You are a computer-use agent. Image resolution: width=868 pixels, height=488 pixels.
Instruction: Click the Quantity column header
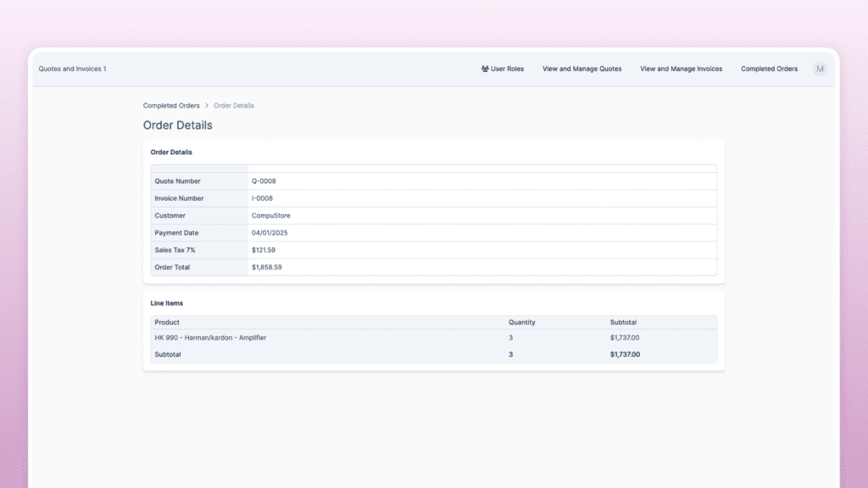[521, 322]
